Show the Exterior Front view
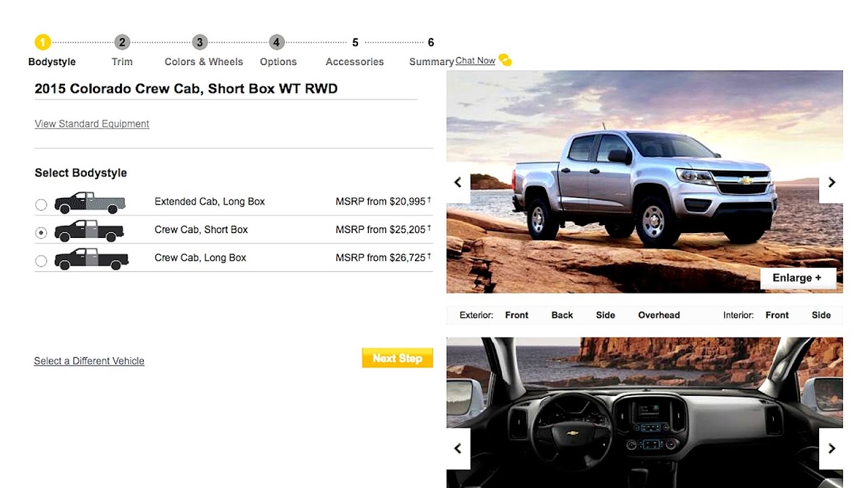Image resolution: width=868 pixels, height=488 pixels. 517,315
